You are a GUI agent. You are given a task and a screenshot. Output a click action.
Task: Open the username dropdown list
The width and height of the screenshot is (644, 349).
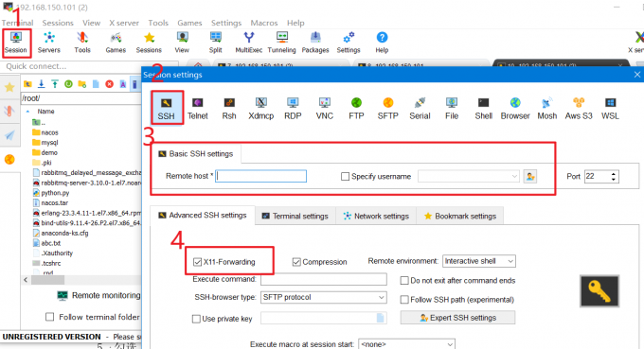(514, 176)
